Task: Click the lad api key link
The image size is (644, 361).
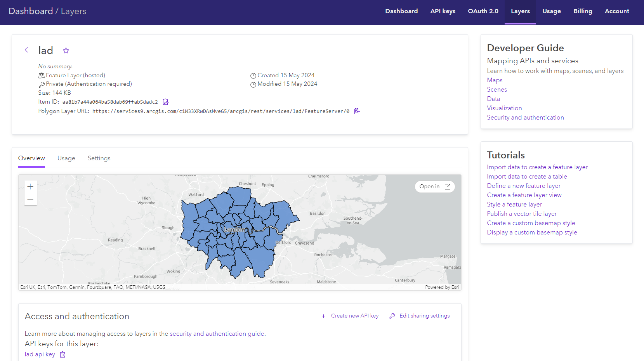Action: (39, 354)
